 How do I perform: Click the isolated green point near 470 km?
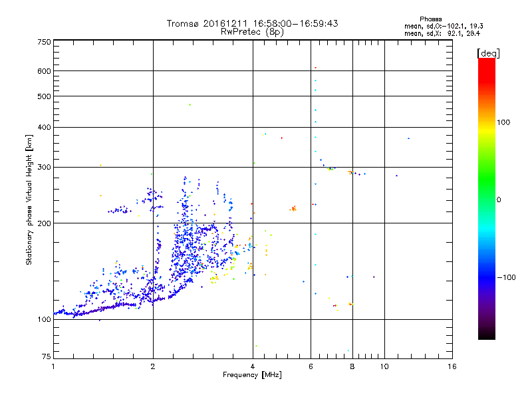[190, 105]
